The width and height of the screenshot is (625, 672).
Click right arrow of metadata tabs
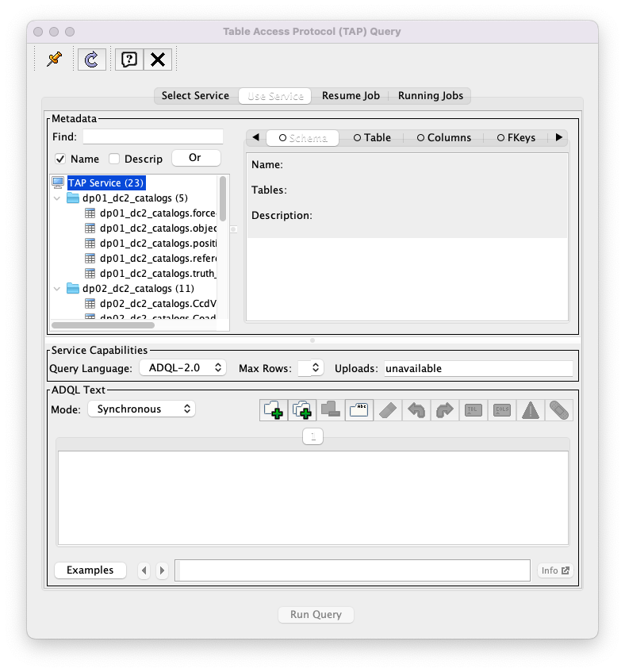(558, 137)
